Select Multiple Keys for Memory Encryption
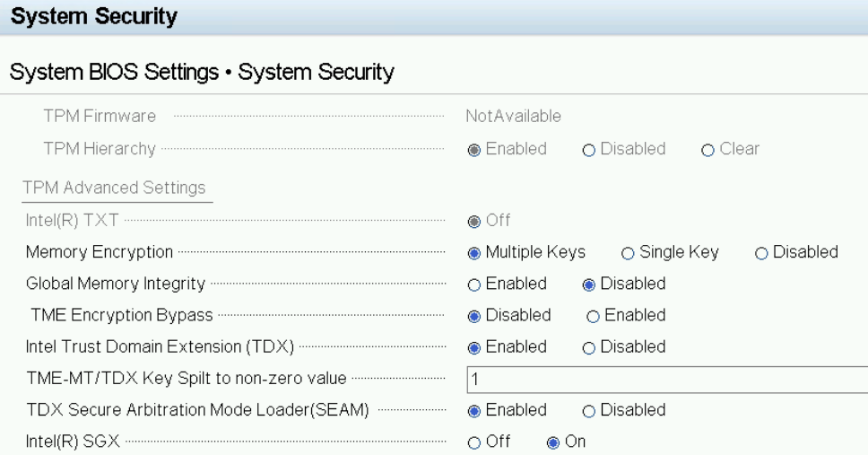Image resolution: width=868 pixels, height=455 pixels. coord(474,253)
